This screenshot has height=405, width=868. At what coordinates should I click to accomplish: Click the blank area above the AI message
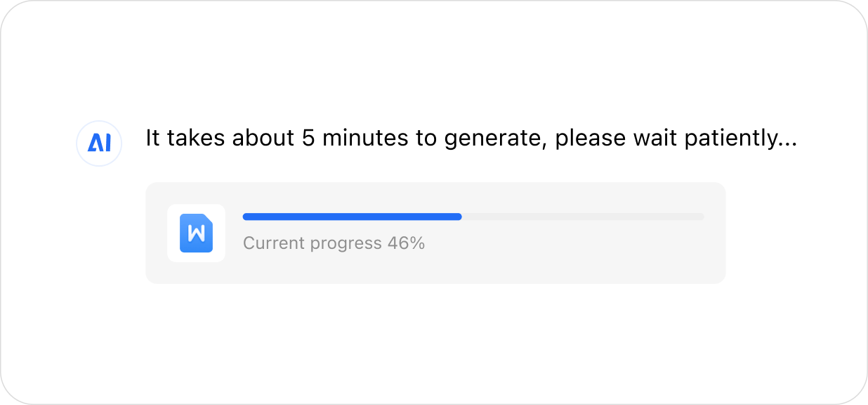435,63
